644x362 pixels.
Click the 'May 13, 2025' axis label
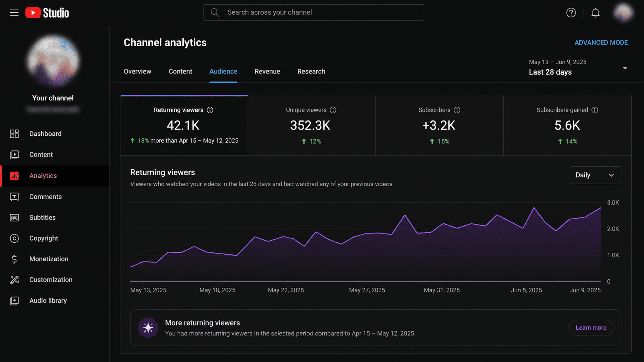point(148,290)
